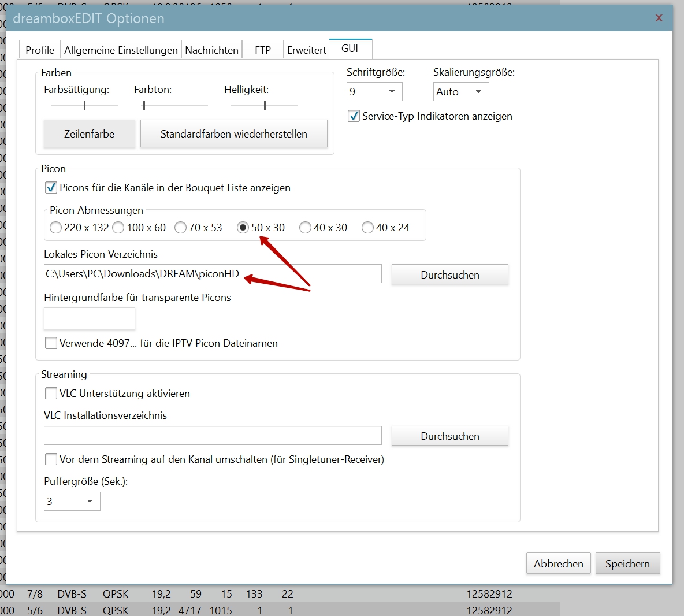684x616 pixels.
Task: Disable Service-Typ Indikatoren anzeigen checkbox
Action: (x=354, y=116)
